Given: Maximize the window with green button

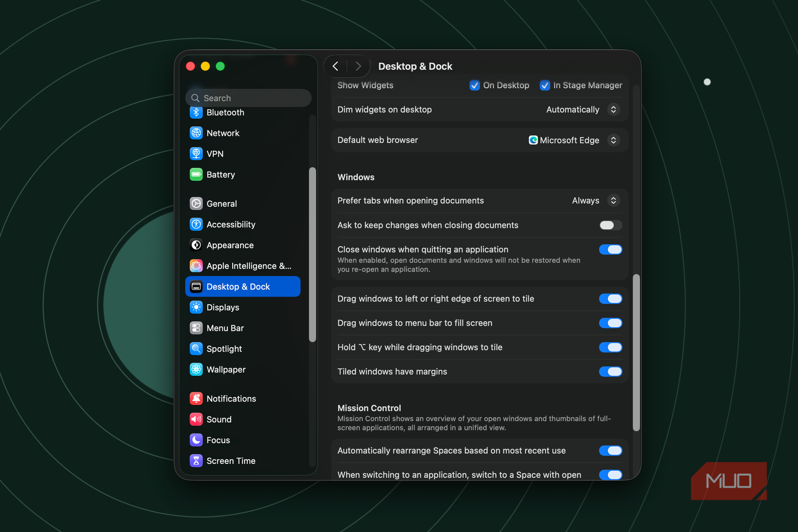Looking at the screenshot, I should click(220, 66).
